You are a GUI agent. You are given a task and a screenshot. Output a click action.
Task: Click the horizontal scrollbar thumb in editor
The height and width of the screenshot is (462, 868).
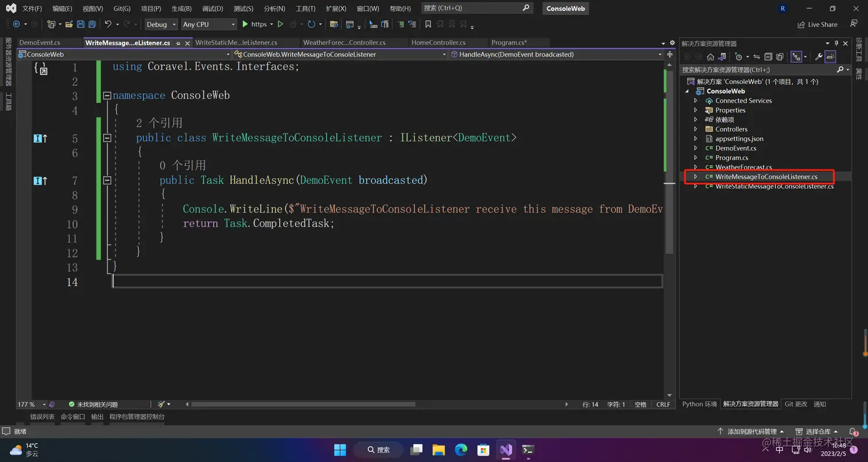[303, 405]
